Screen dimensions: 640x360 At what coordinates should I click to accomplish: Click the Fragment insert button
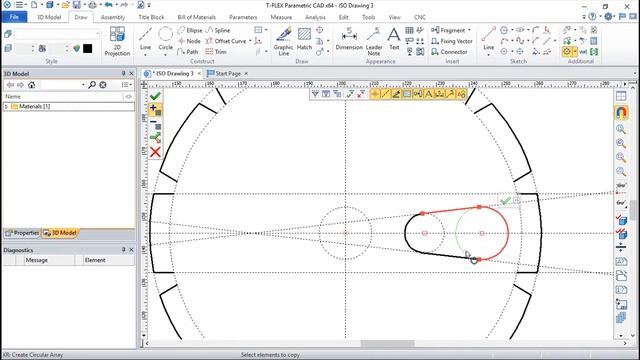click(x=448, y=30)
